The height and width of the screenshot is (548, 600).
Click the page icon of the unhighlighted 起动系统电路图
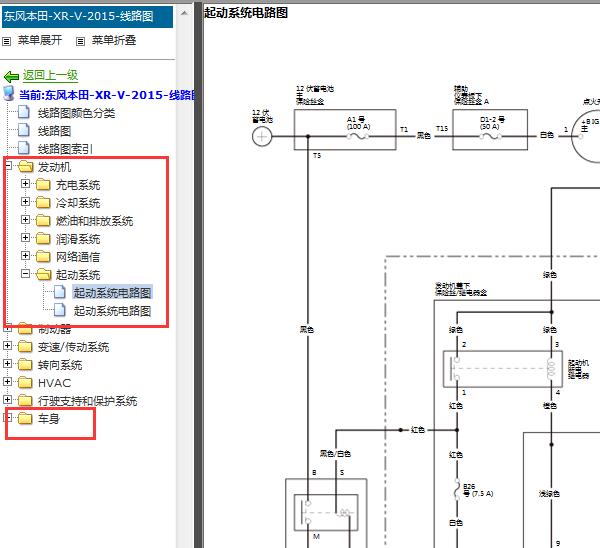tap(60, 310)
